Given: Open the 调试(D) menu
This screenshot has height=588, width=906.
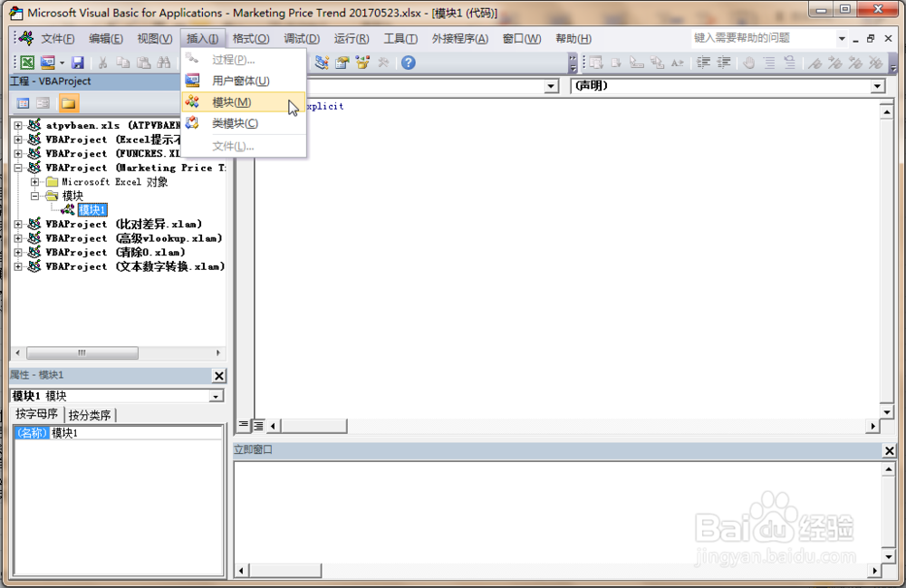Looking at the screenshot, I should point(302,39).
